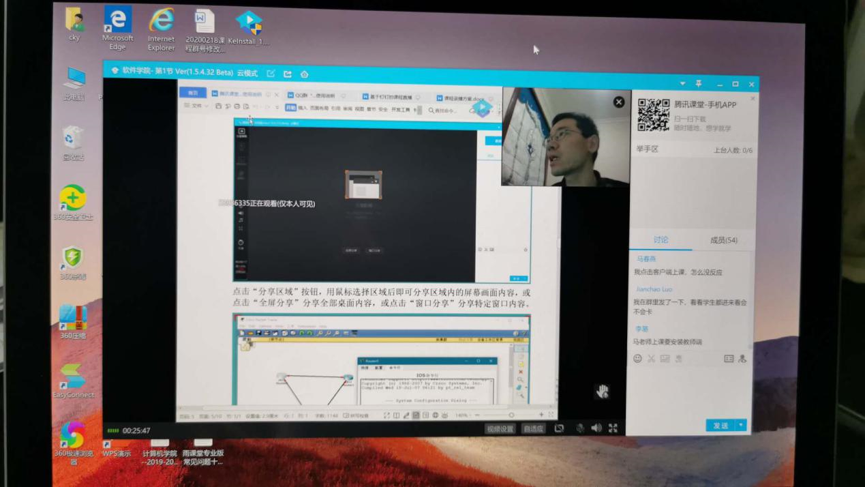Toggle the teacher-only message filter icon
This screenshot has height=487, width=865.
coord(742,358)
